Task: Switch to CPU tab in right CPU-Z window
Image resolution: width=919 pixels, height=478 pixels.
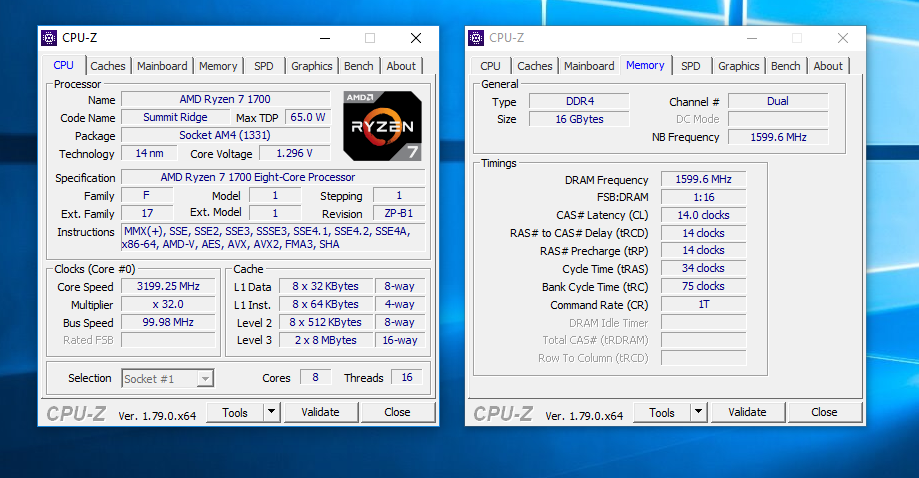Action: (491, 66)
